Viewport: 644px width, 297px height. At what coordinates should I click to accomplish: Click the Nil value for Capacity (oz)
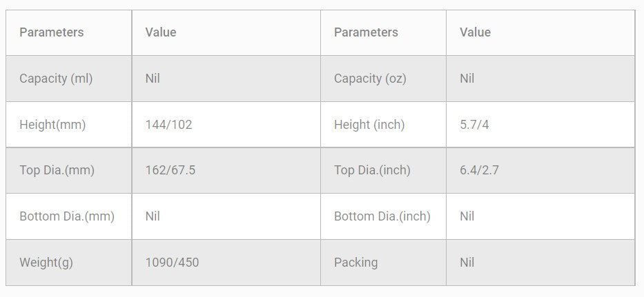[x=467, y=79]
